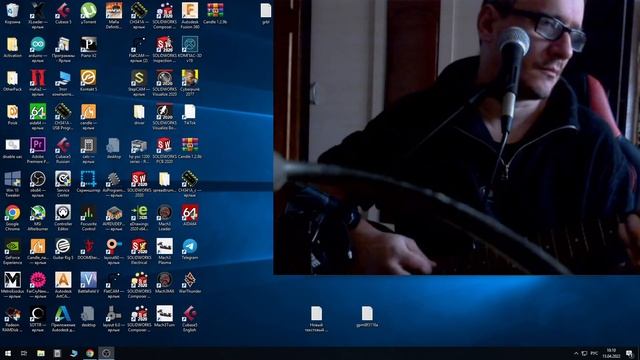Open the Radeon RAMDisk shortcut
The width and height of the screenshot is (640, 360).
tap(12, 319)
